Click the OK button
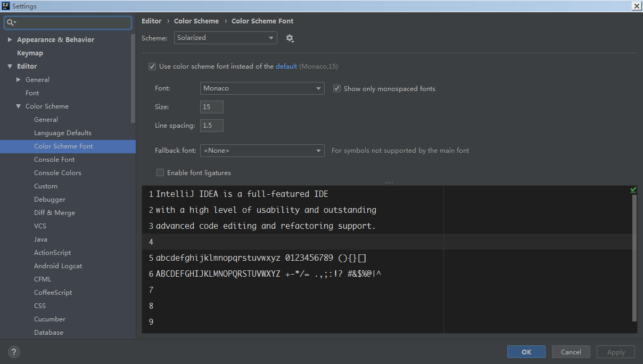 [526, 352]
